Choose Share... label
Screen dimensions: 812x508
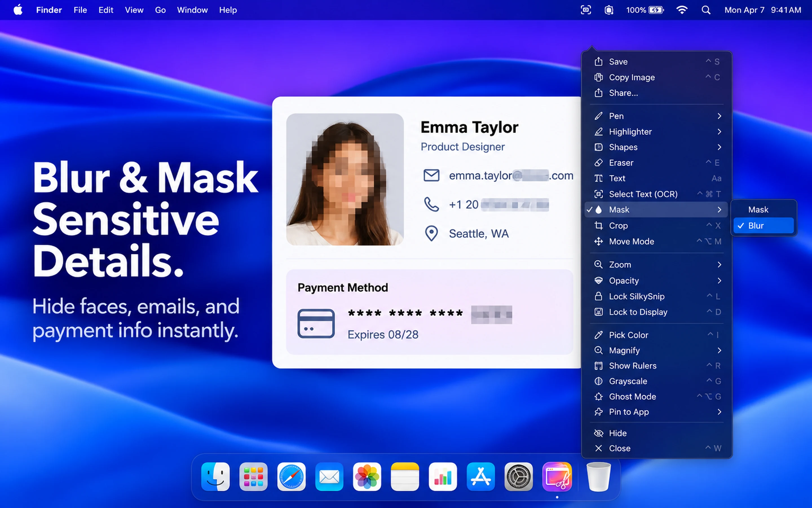[x=623, y=93]
